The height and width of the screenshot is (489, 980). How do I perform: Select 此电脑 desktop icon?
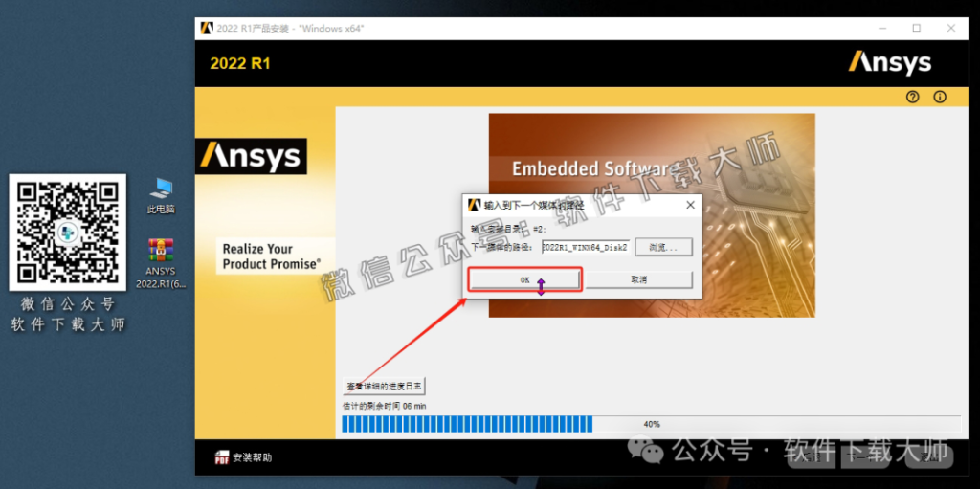tap(161, 196)
